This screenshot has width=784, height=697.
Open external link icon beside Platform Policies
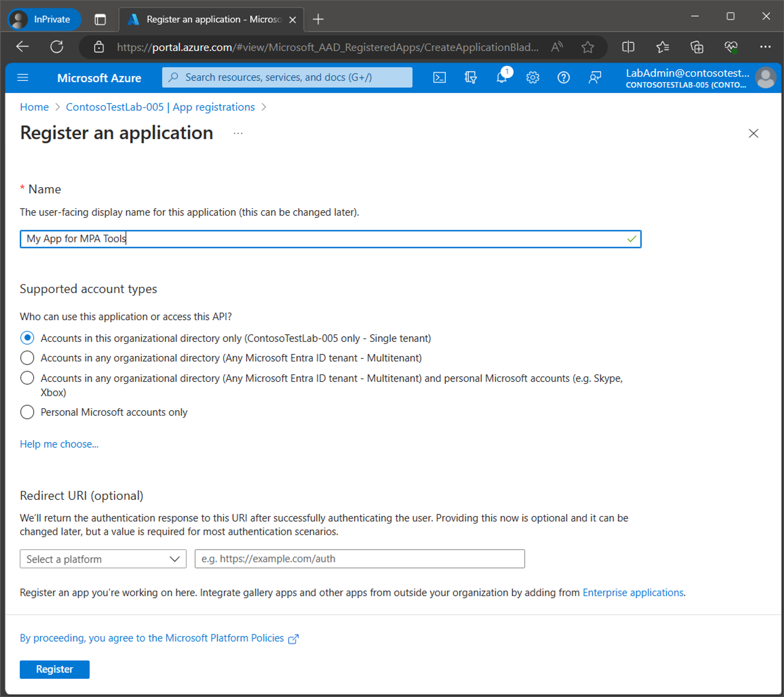[x=293, y=639]
